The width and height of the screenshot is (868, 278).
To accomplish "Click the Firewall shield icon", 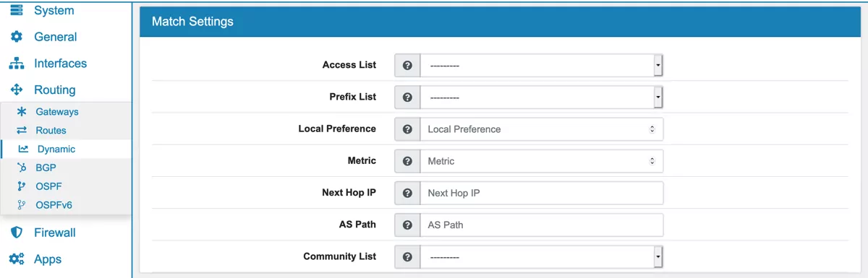I will pyautogui.click(x=17, y=233).
